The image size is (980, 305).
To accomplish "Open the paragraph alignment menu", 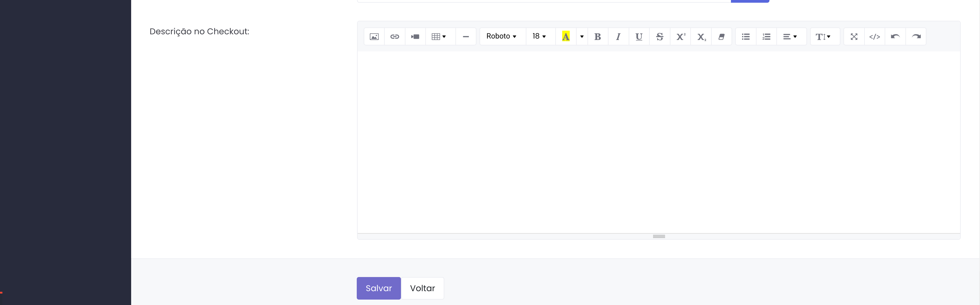I will pyautogui.click(x=790, y=36).
